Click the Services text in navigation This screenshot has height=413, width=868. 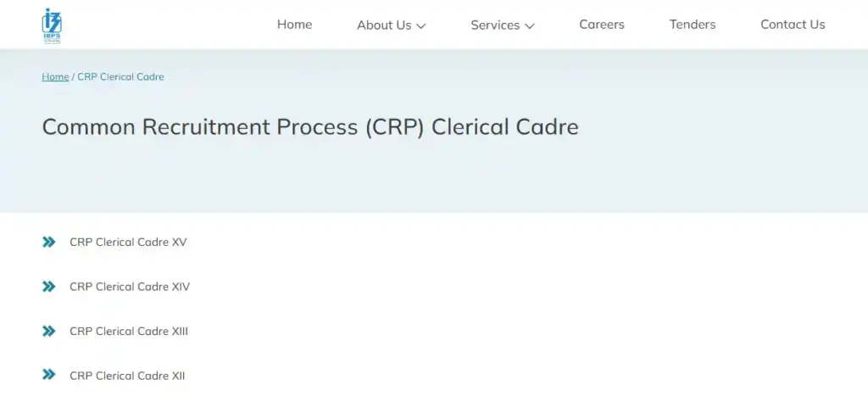(495, 25)
